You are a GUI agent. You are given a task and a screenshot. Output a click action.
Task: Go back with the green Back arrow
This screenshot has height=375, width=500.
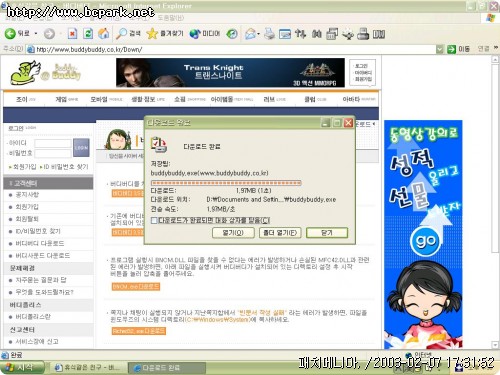tap(10, 33)
